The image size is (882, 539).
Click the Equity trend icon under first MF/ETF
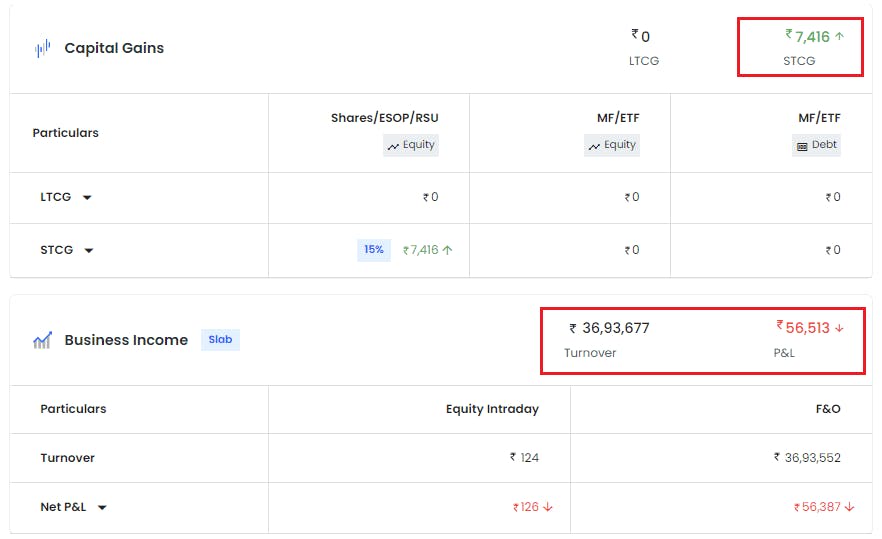594,146
